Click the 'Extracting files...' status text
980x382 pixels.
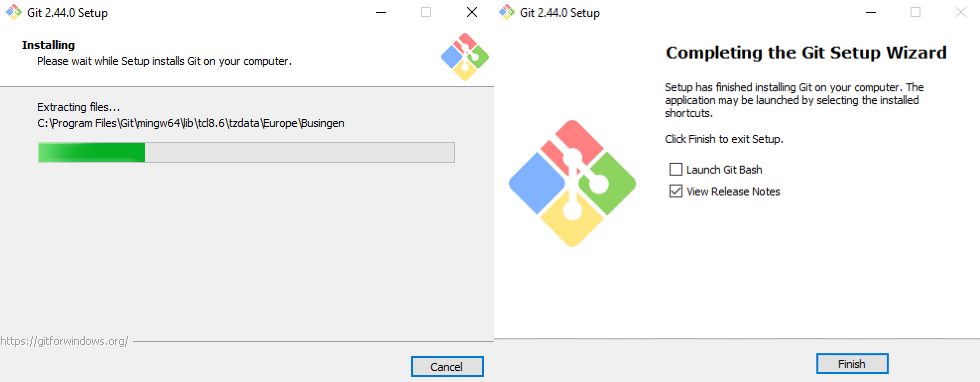[79, 107]
